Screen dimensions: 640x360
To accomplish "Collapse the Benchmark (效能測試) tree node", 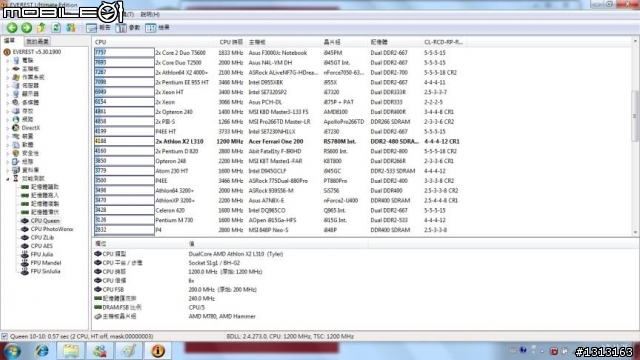I will point(7,178).
